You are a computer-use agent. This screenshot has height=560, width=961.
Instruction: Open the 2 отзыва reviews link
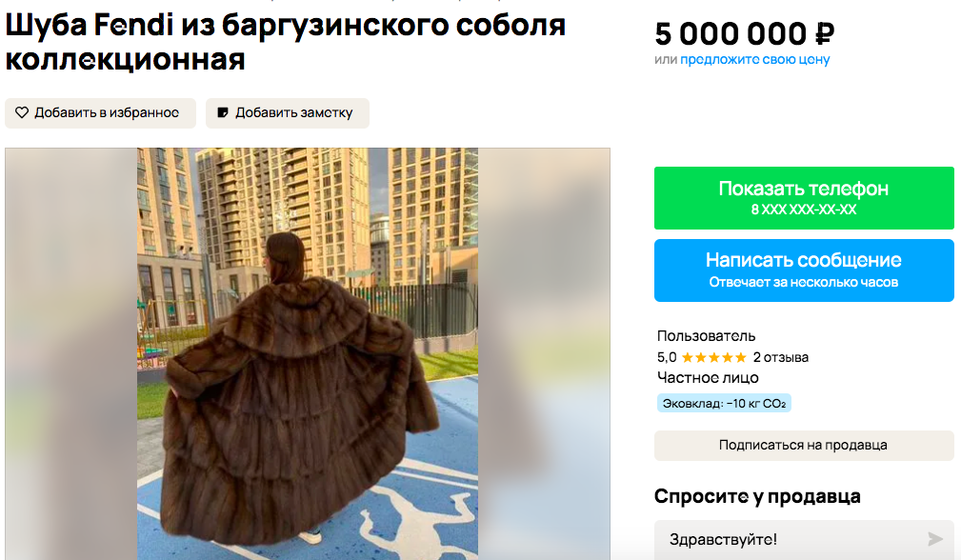(781, 357)
